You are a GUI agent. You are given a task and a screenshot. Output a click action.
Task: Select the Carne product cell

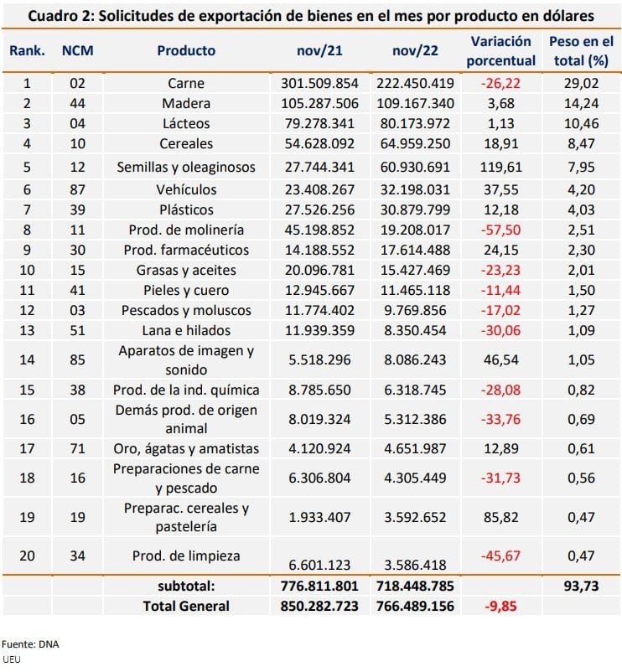[186, 83]
